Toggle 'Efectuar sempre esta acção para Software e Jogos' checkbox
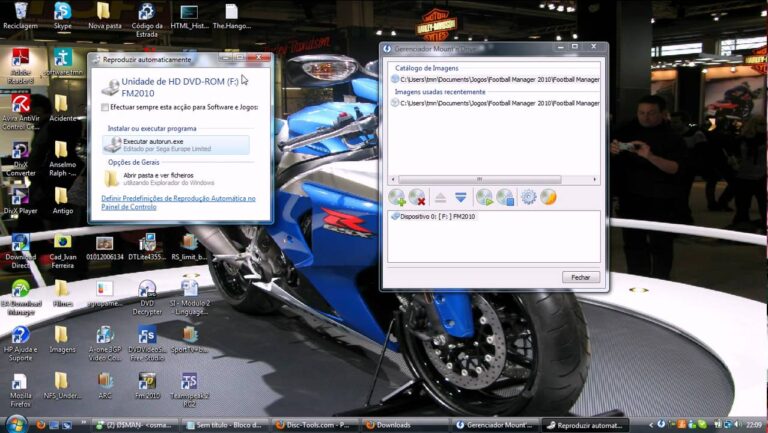 pyautogui.click(x=105, y=107)
